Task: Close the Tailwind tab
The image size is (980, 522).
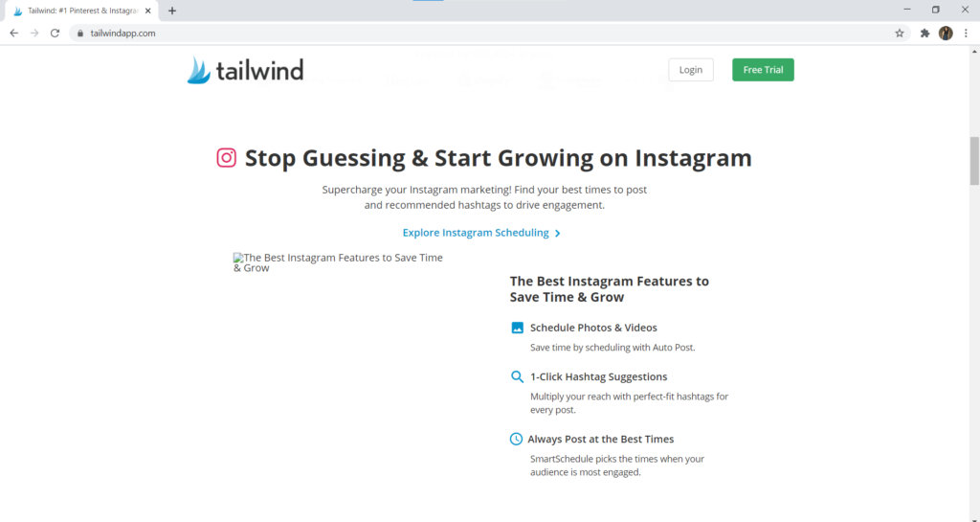Action: [x=148, y=11]
